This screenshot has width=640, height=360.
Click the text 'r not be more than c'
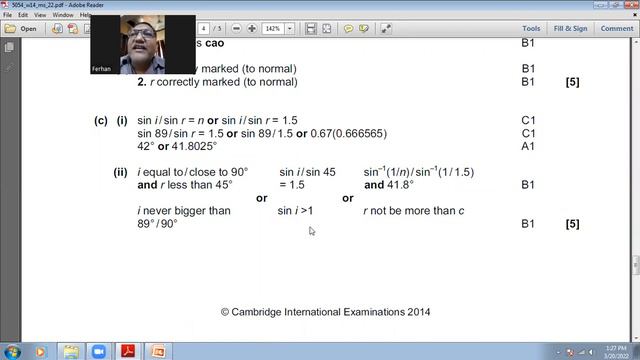coord(414,211)
